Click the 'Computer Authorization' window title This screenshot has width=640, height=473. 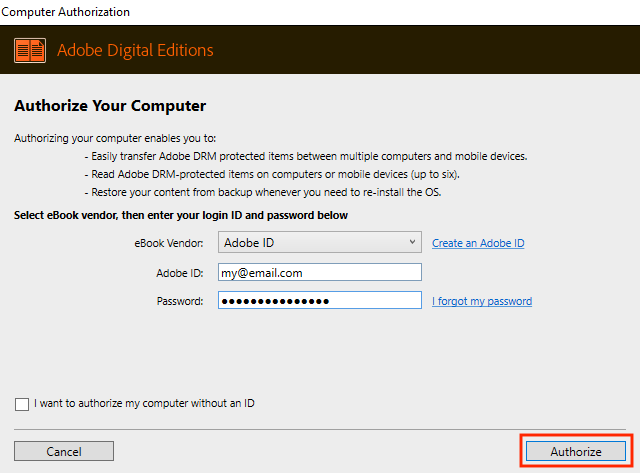65,11
